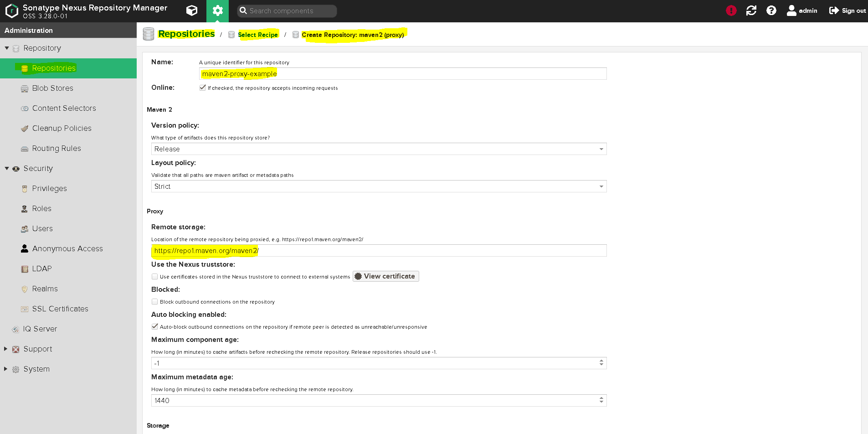Collapse the Security section
The height and width of the screenshot is (434, 868).
point(6,168)
